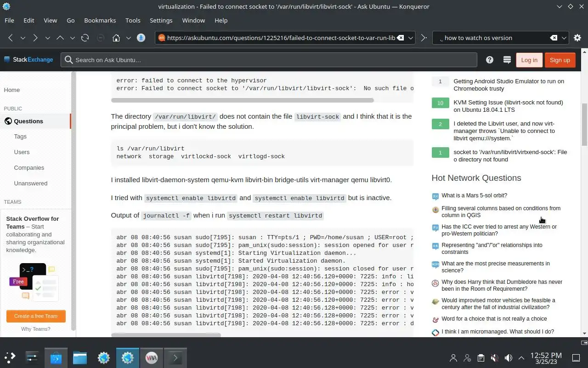This screenshot has height=368, width=588.
Task: Click the stop loading icon
Action: [101, 38]
